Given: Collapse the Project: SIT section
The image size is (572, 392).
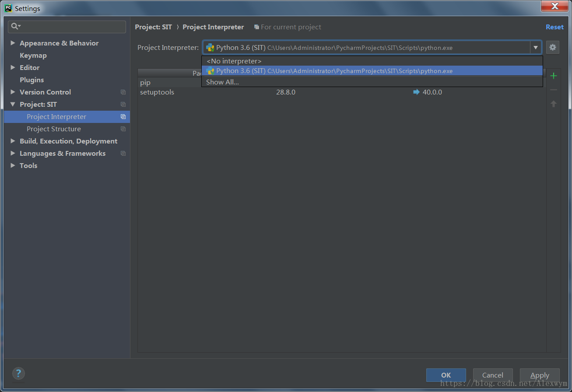Looking at the screenshot, I should [x=13, y=104].
